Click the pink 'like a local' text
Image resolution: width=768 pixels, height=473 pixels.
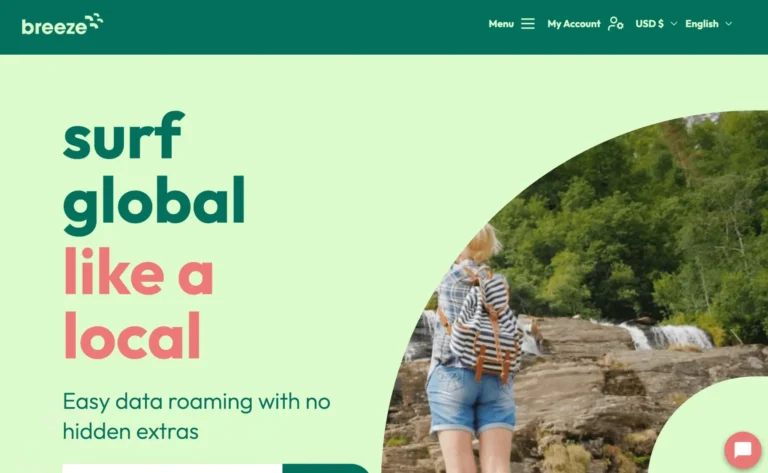(x=139, y=302)
